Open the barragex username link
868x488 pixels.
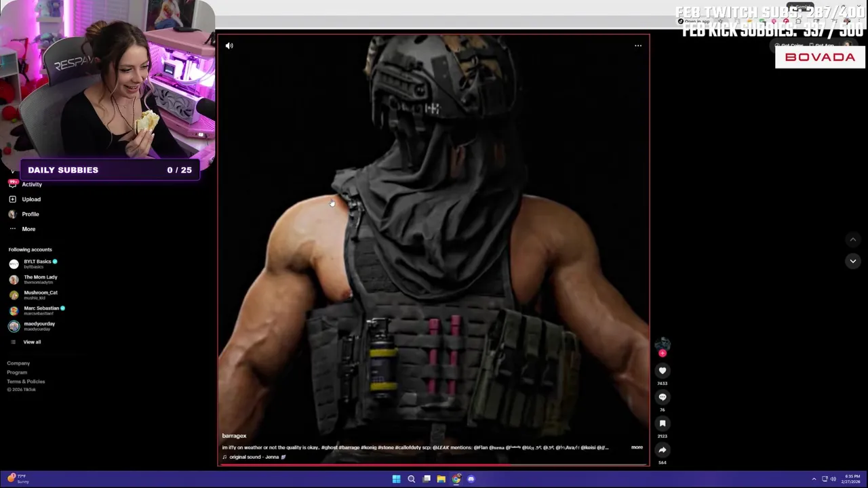(234, 436)
